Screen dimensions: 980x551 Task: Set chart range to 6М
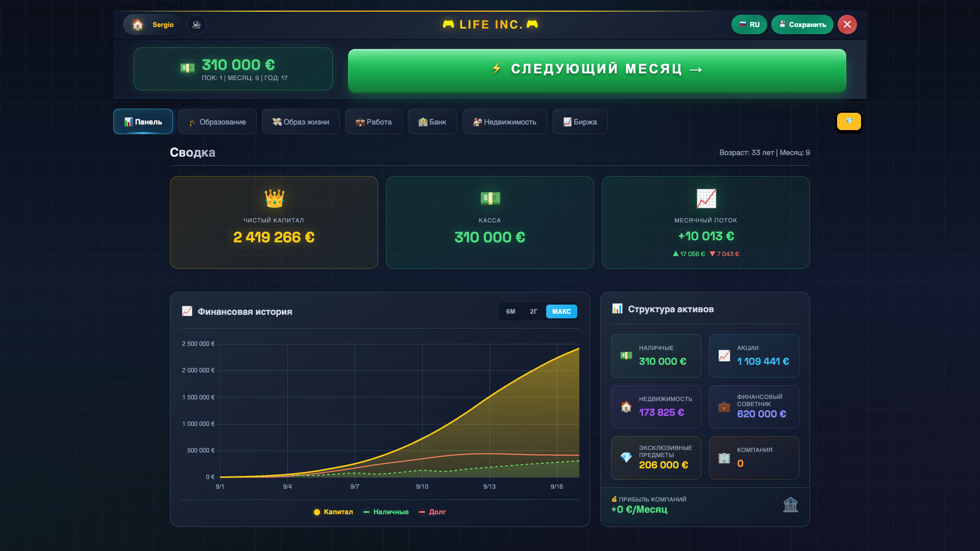click(511, 311)
